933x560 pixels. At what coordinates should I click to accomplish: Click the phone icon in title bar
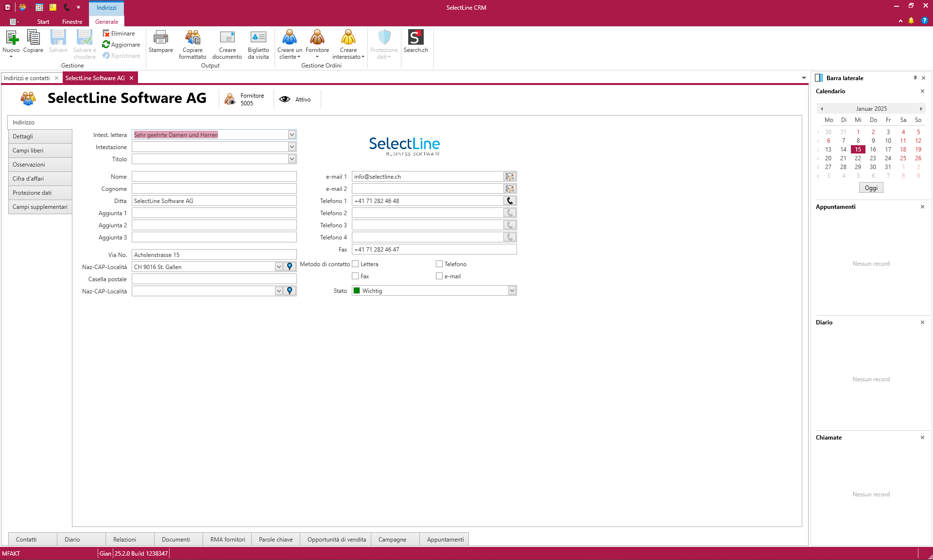tap(67, 7)
